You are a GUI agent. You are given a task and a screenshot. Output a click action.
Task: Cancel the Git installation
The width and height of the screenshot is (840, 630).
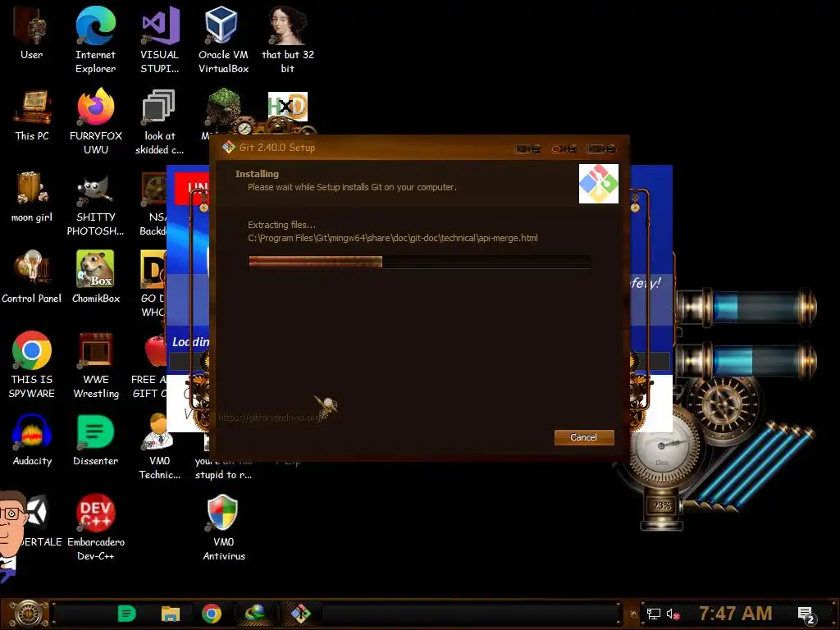click(x=584, y=437)
